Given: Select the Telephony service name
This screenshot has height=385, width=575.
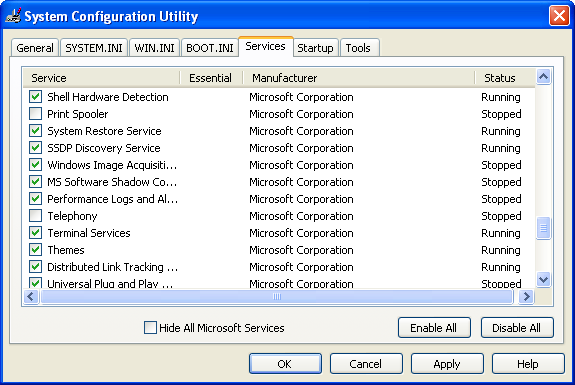Looking at the screenshot, I should point(72,216).
